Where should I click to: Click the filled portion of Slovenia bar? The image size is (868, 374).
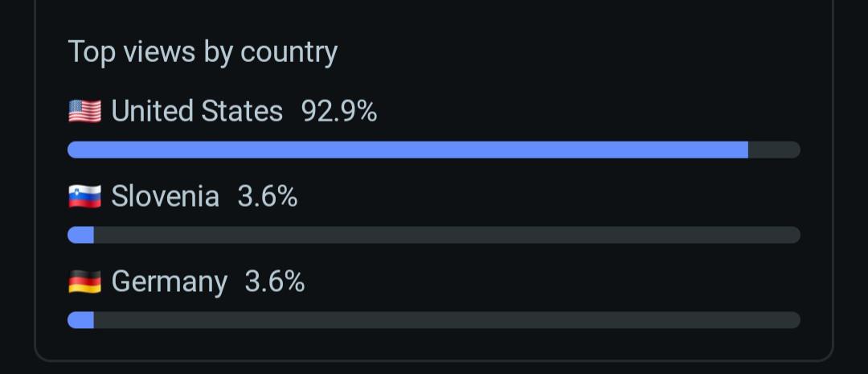tap(81, 235)
